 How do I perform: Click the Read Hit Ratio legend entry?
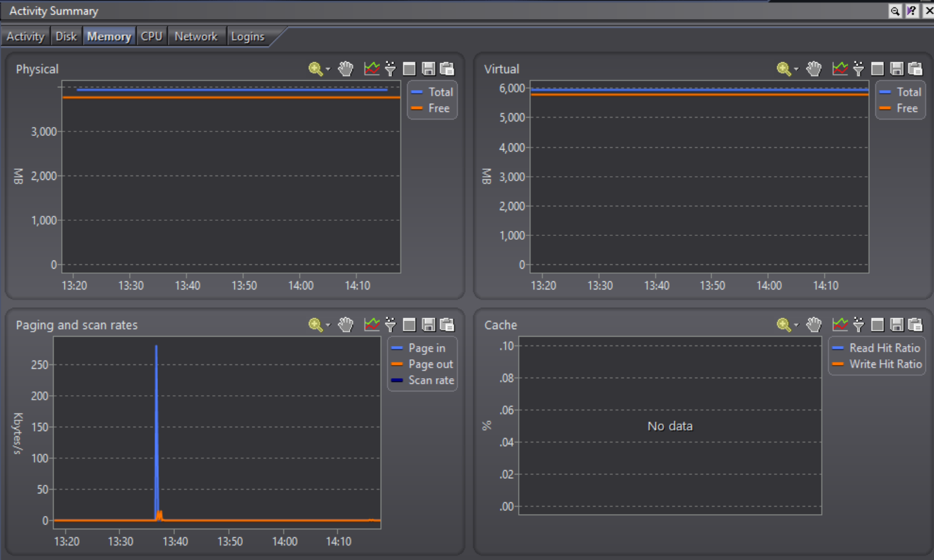click(x=877, y=348)
